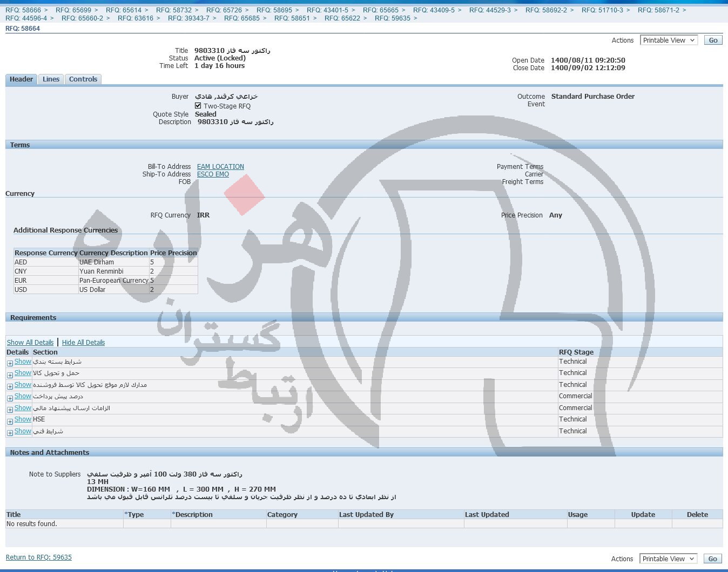
Task: Select the US Dollar description cell
Action: pyautogui.click(x=114, y=290)
